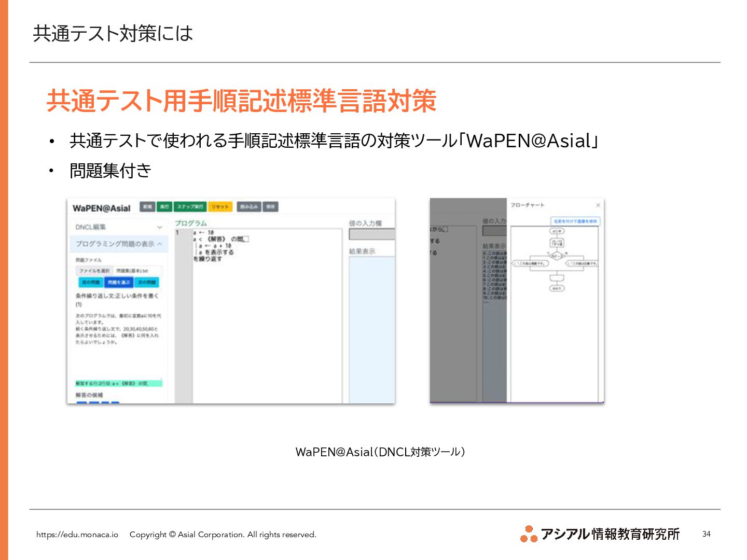Click the blue 問題を選ぶ button
The height and width of the screenshot is (560, 747).
coord(119,283)
